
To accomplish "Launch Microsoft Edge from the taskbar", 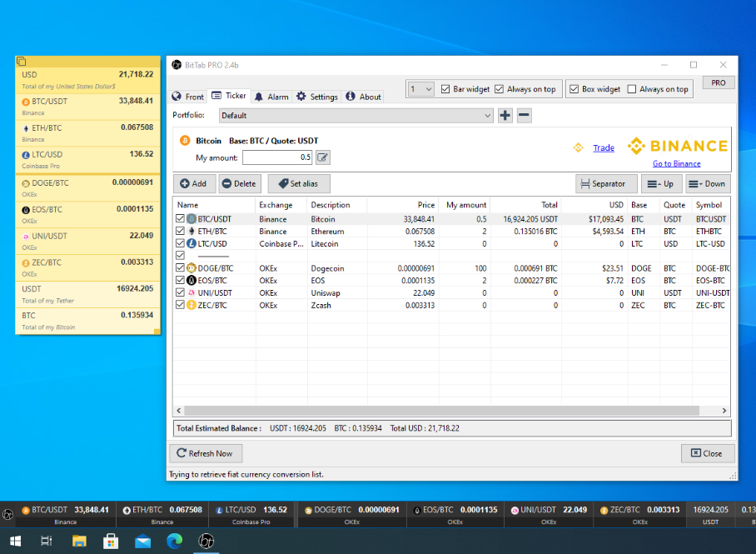I will pyautogui.click(x=175, y=541).
